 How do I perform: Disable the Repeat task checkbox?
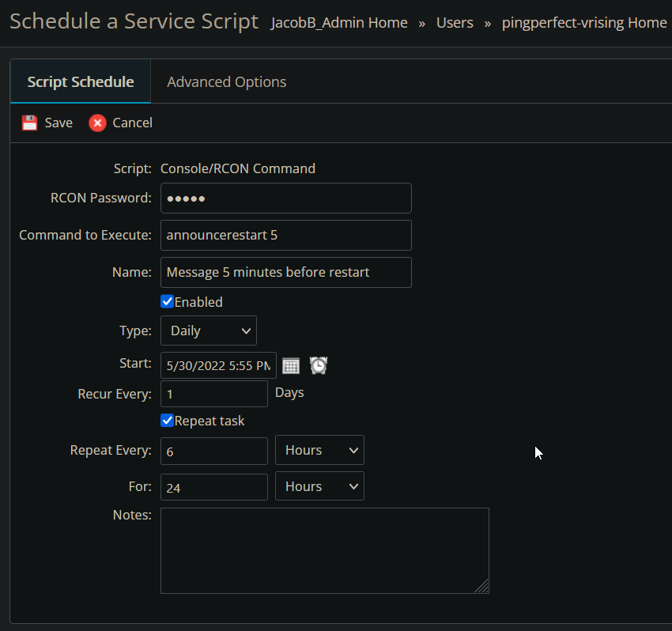point(167,421)
